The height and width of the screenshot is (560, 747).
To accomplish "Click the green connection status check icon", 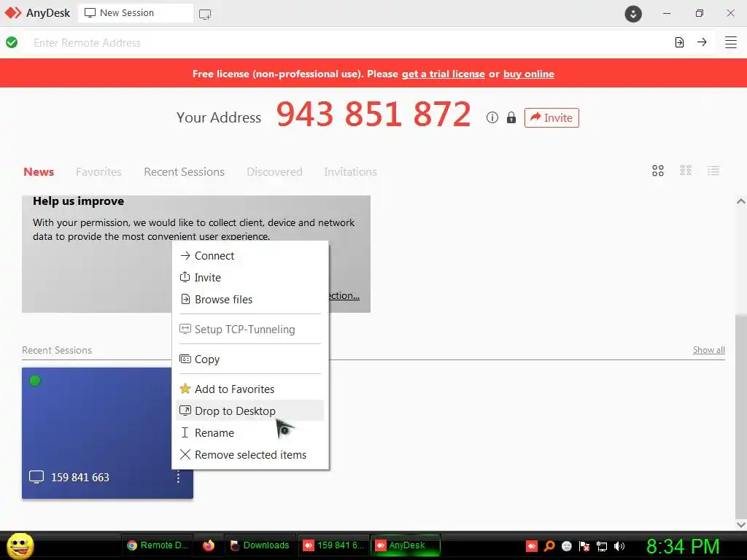I will (x=12, y=42).
